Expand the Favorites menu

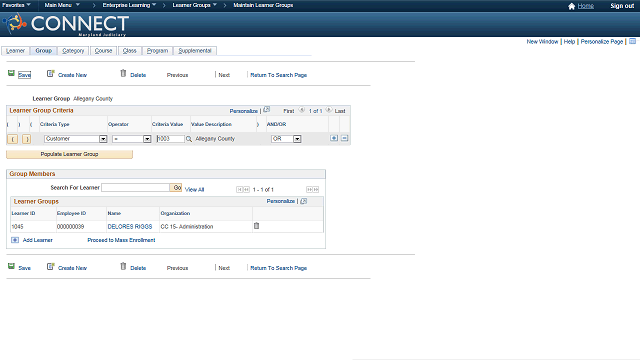16,5
